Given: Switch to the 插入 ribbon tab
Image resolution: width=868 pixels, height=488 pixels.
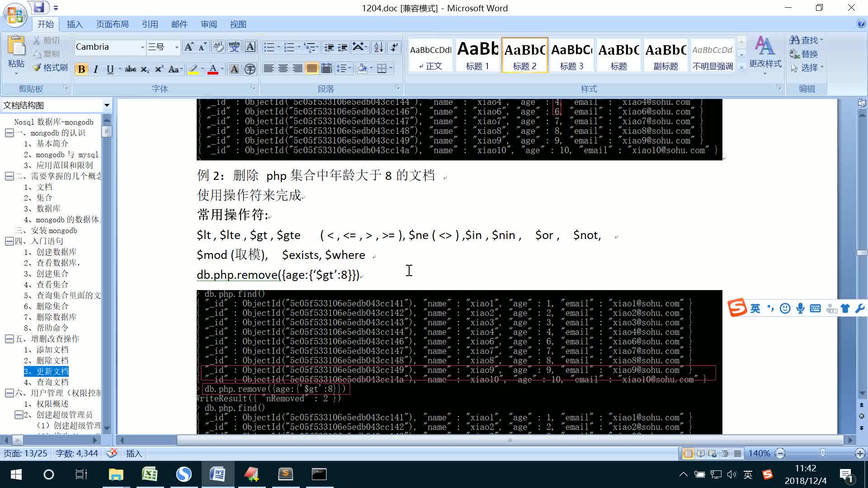Looking at the screenshot, I should [75, 24].
